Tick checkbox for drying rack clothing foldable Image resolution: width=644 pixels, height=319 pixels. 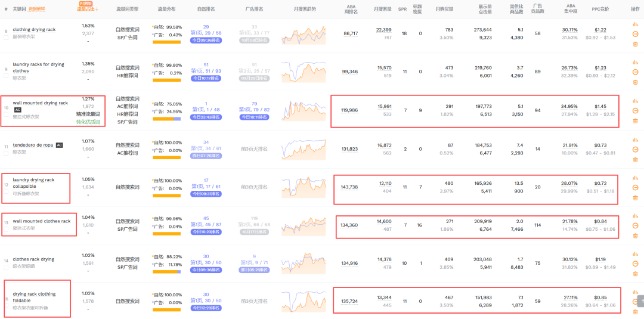(6, 305)
